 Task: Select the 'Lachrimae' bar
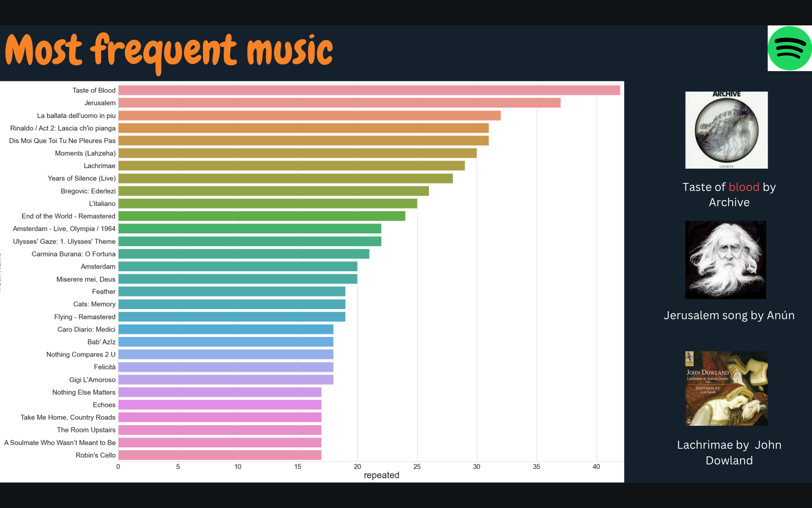coord(292,166)
